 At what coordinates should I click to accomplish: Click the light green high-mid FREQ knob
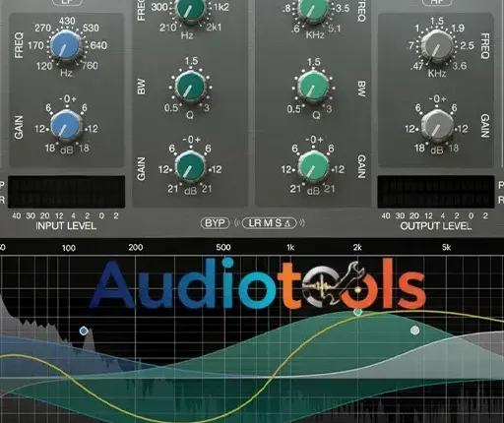coord(313,9)
